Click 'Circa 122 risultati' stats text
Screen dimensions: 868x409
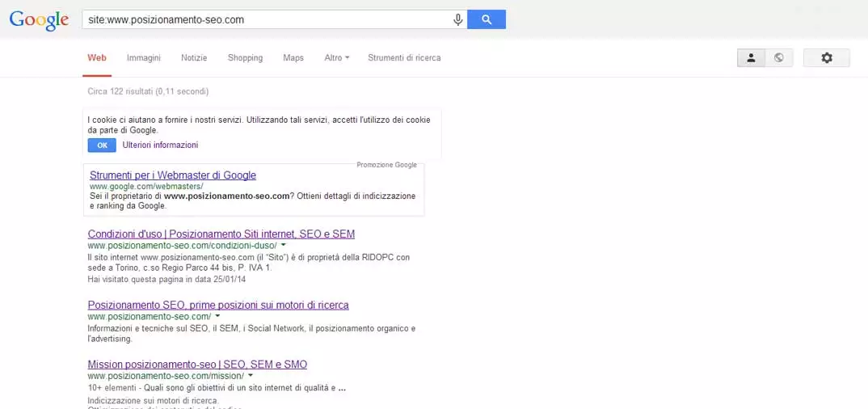coord(148,91)
